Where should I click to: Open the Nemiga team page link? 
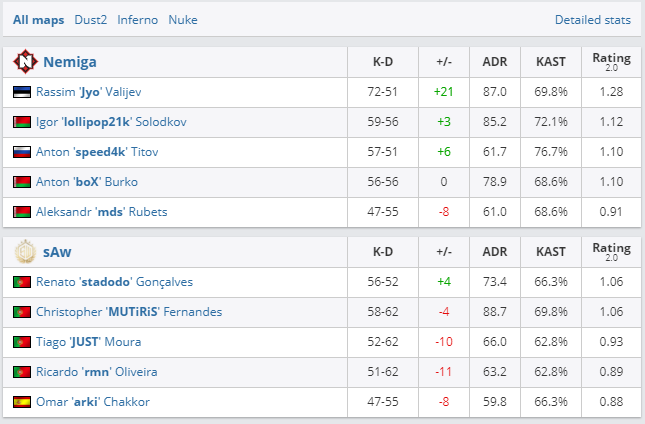tap(69, 62)
